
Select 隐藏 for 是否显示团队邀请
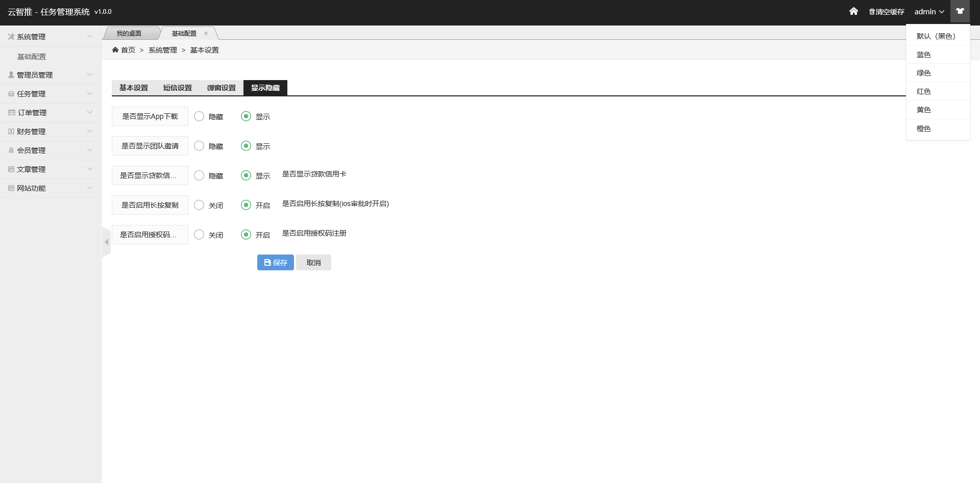[199, 146]
